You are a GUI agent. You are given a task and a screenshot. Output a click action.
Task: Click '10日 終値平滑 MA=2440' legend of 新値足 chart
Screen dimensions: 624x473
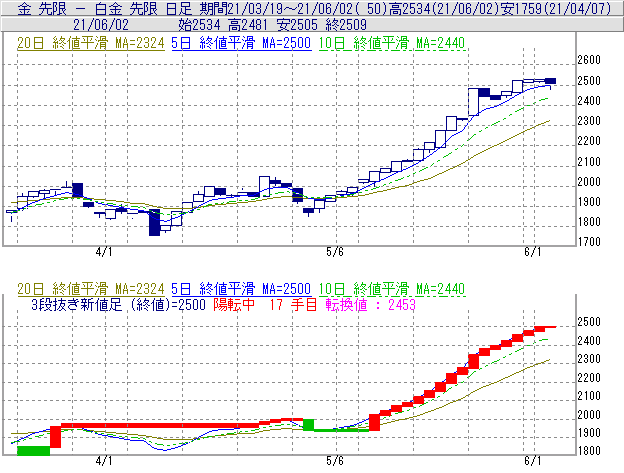coord(392,289)
